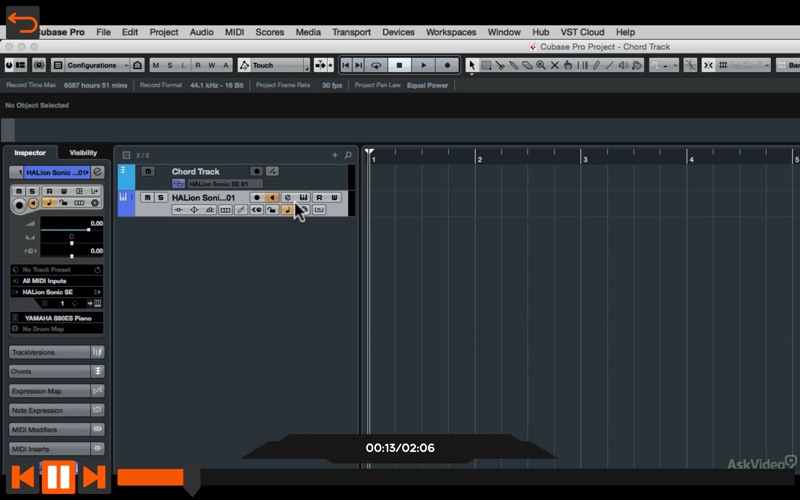Open the Find Tracks search icon
This screenshot has height=500, width=800.
pyautogui.click(x=348, y=155)
